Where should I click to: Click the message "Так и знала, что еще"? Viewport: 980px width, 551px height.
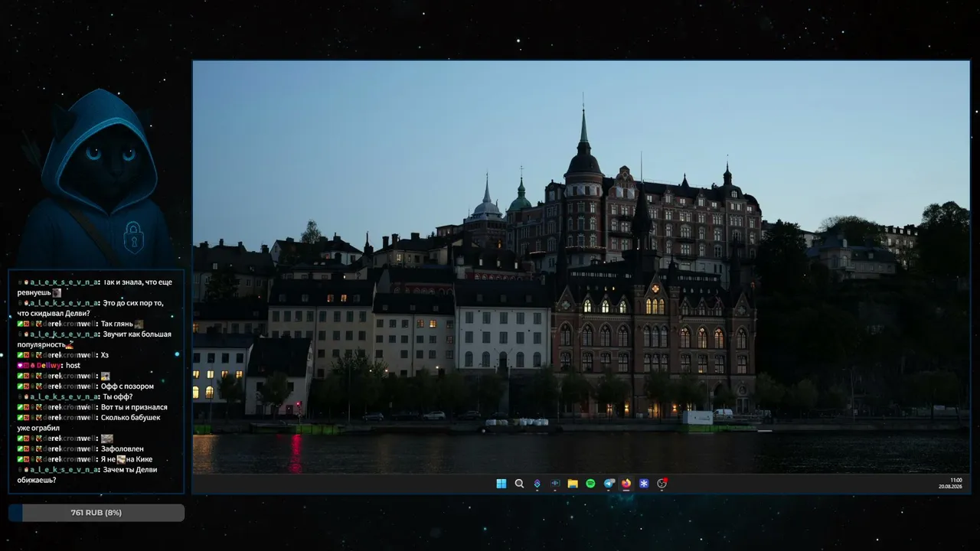click(137, 282)
